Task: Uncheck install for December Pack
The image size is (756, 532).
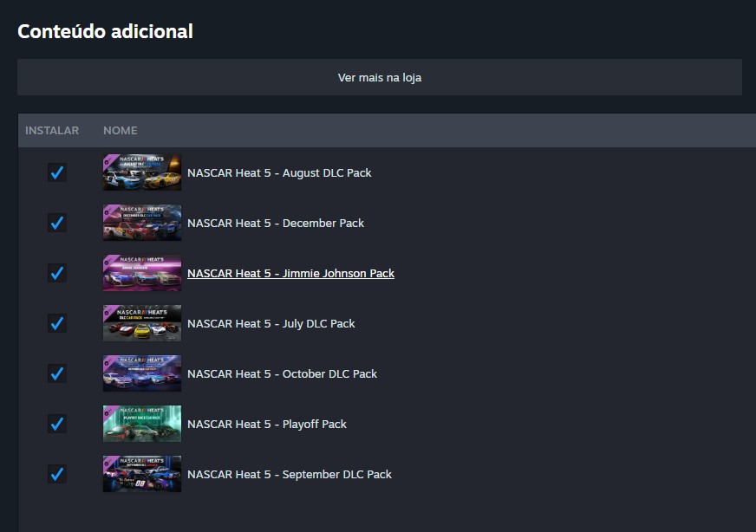Action: click(x=57, y=223)
